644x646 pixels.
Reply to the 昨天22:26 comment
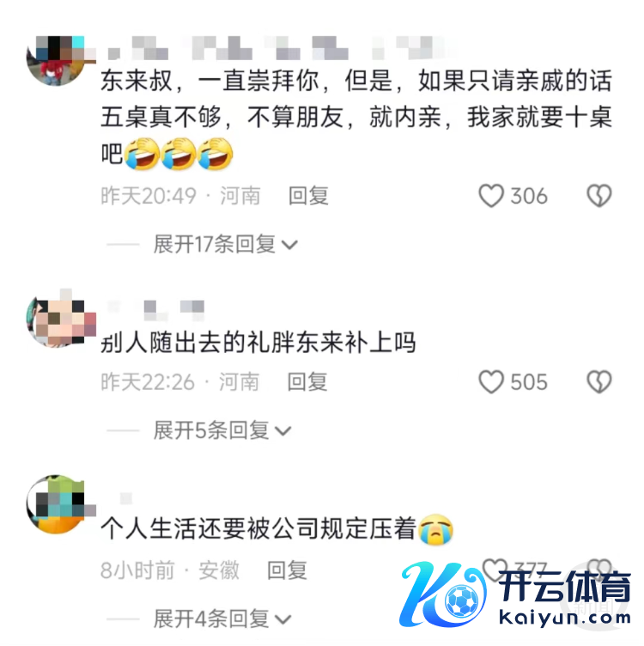pyautogui.click(x=307, y=382)
